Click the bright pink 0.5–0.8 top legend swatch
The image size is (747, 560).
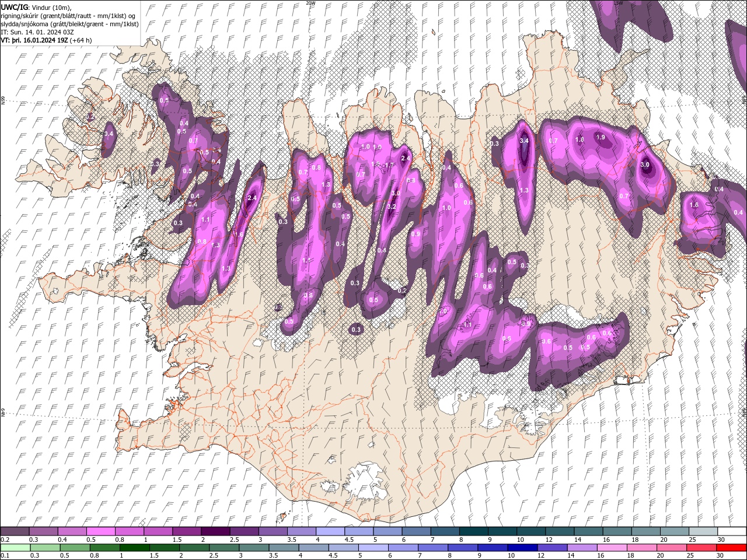click(100, 531)
